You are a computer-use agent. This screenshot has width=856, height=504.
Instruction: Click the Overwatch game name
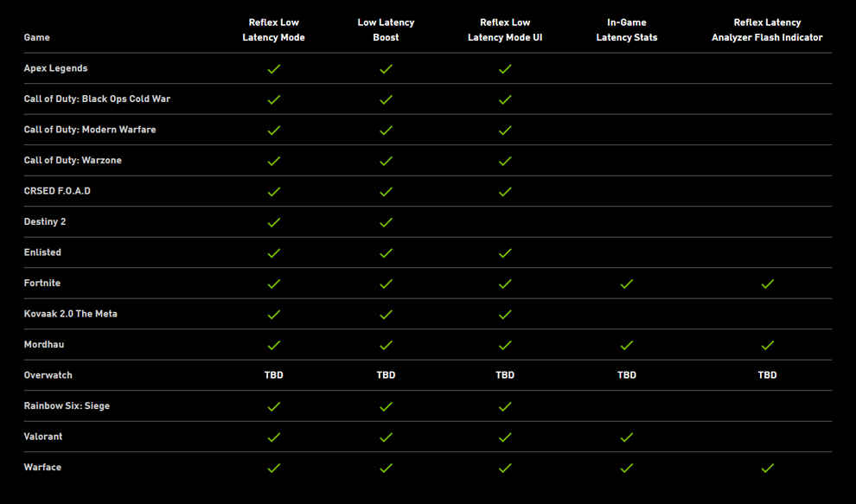(x=48, y=375)
